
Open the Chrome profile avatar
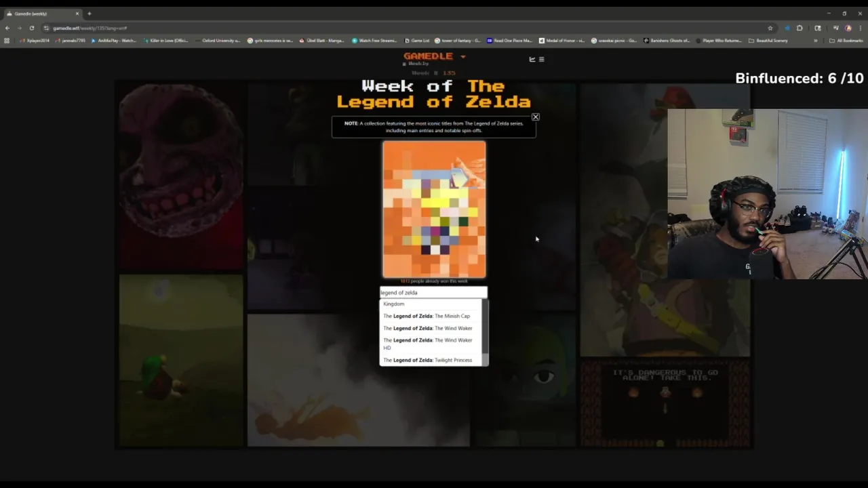(848, 28)
